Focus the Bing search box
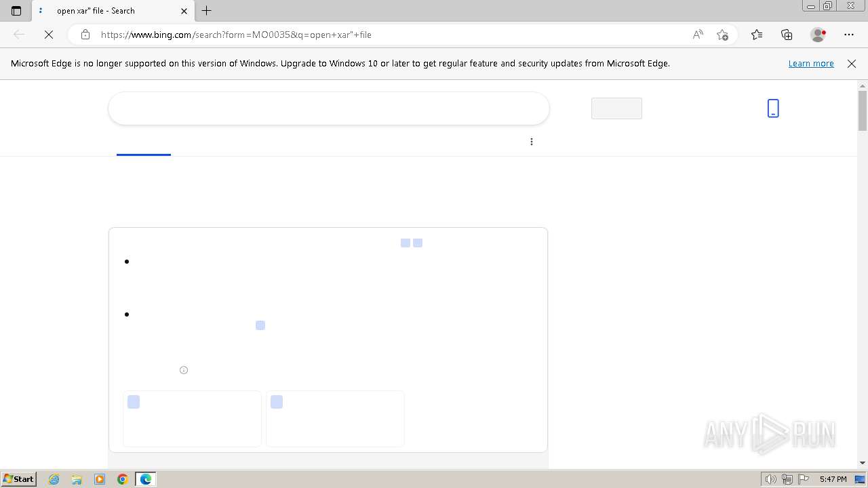The height and width of the screenshot is (488, 868). tap(329, 108)
